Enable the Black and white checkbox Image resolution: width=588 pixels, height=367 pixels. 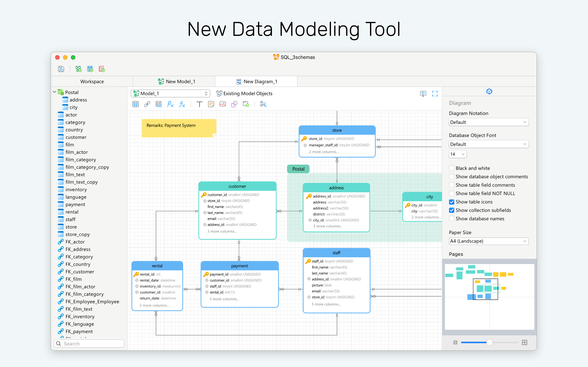(x=452, y=168)
